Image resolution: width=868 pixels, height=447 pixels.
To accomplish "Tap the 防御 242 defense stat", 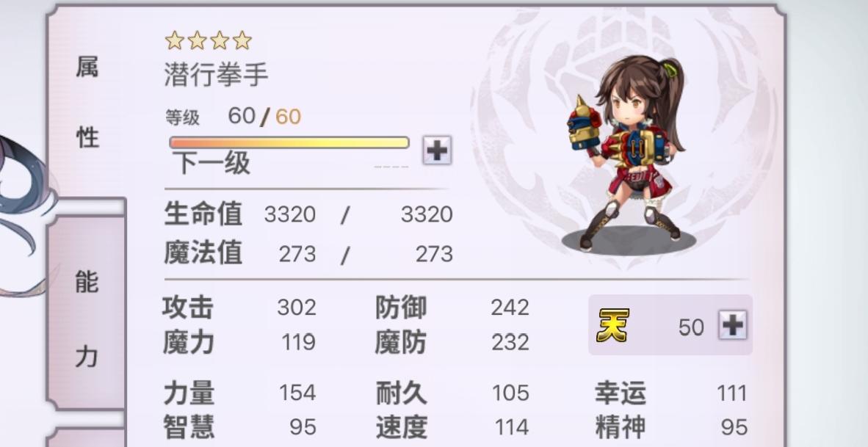I will tap(452, 307).
